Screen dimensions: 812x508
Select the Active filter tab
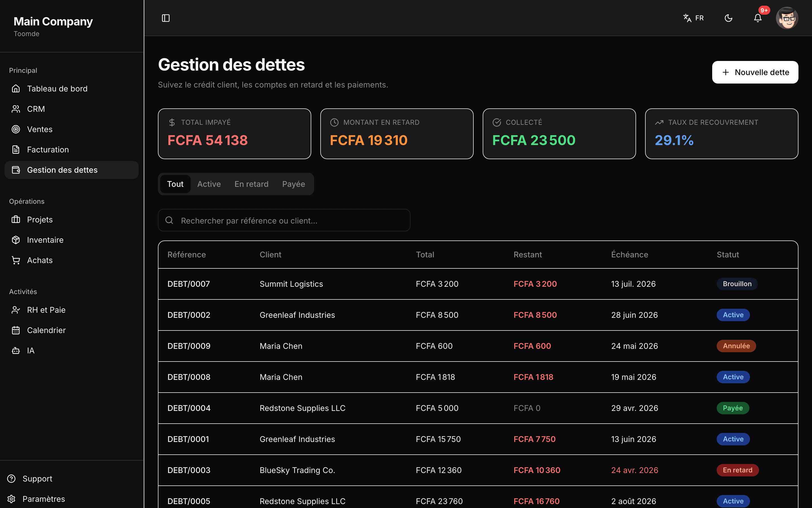(209, 184)
